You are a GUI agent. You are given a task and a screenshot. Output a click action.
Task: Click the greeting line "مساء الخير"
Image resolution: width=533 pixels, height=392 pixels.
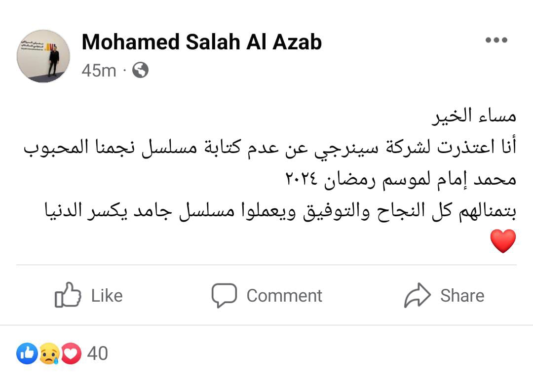pyautogui.click(x=474, y=117)
